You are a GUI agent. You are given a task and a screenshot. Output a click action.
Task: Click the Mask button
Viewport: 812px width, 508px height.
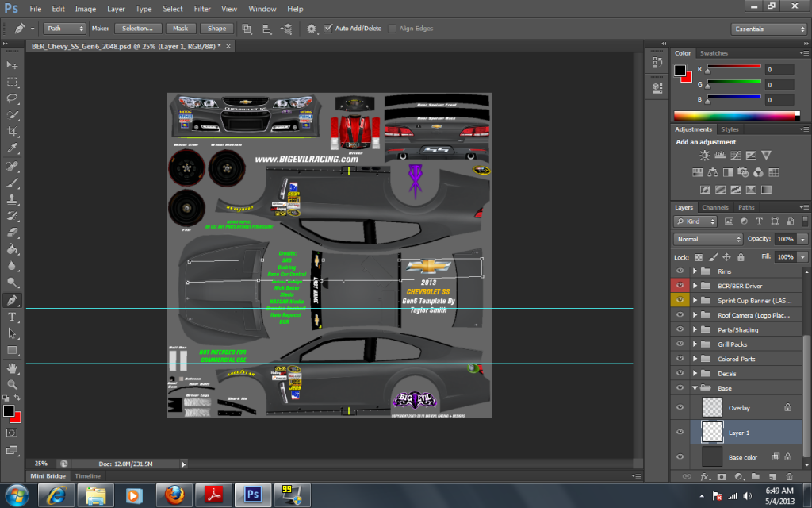click(180, 29)
